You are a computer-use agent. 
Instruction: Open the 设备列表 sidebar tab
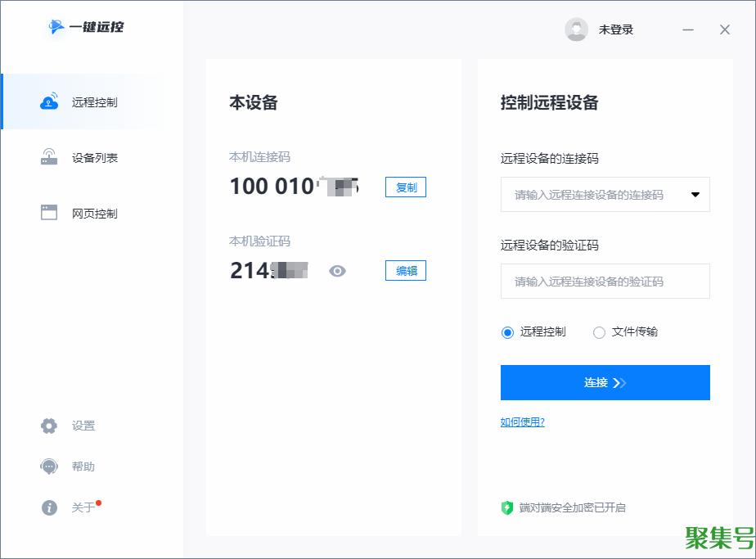coord(94,158)
